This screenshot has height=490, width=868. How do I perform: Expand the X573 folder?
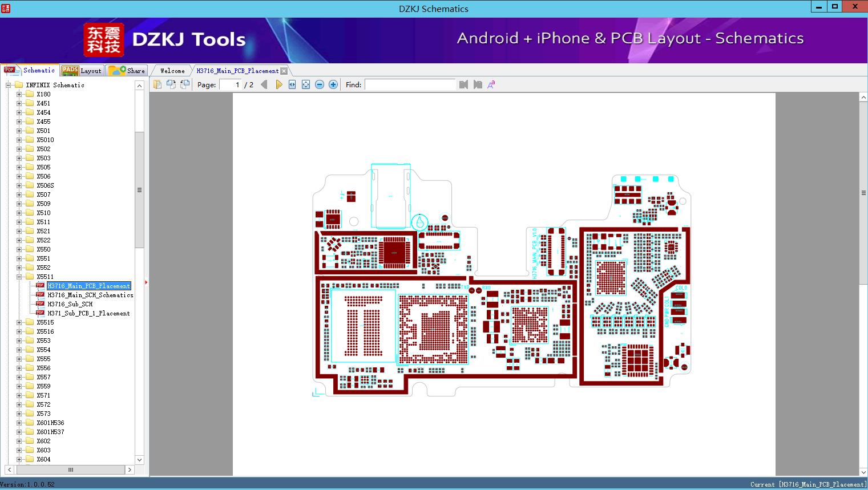[x=19, y=414]
